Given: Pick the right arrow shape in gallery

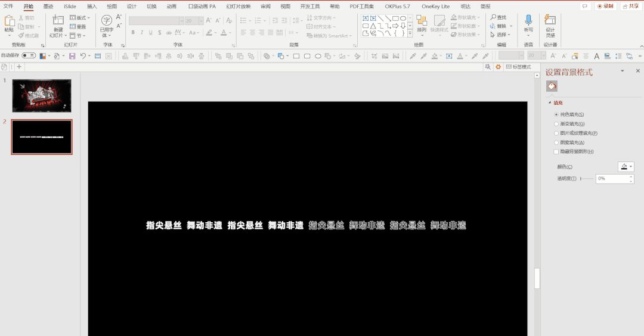Looking at the screenshot, I should (x=395, y=26).
